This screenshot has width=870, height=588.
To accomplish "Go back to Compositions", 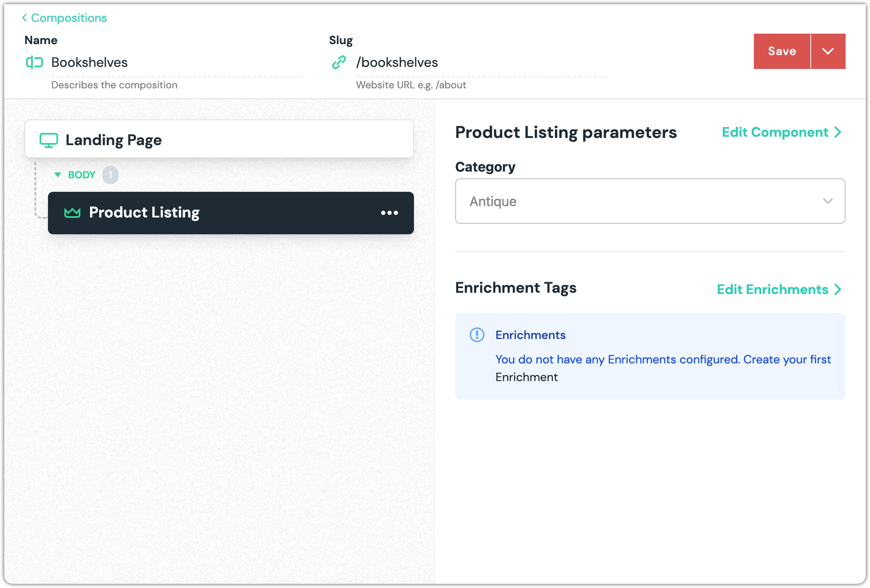I will pyautogui.click(x=64, y=18).
